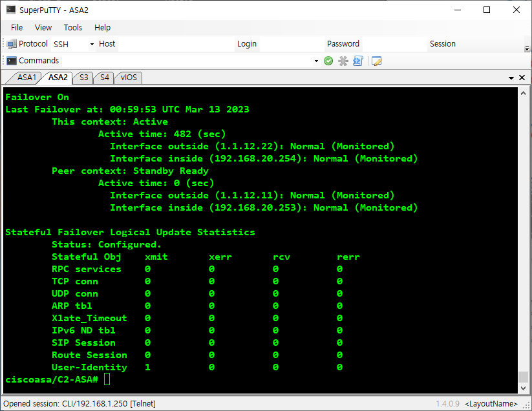
Task: Open the tab list dropdown arrow
Action: [511, 78]
